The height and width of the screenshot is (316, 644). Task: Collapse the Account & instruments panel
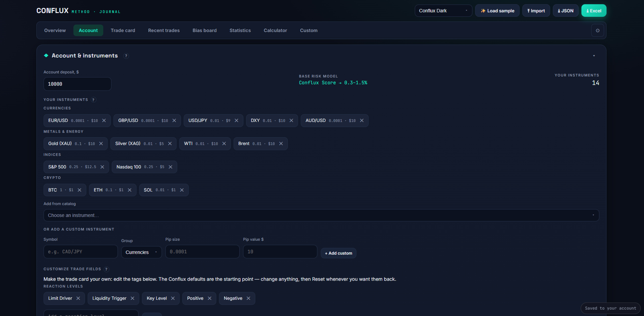coord(594,56)
